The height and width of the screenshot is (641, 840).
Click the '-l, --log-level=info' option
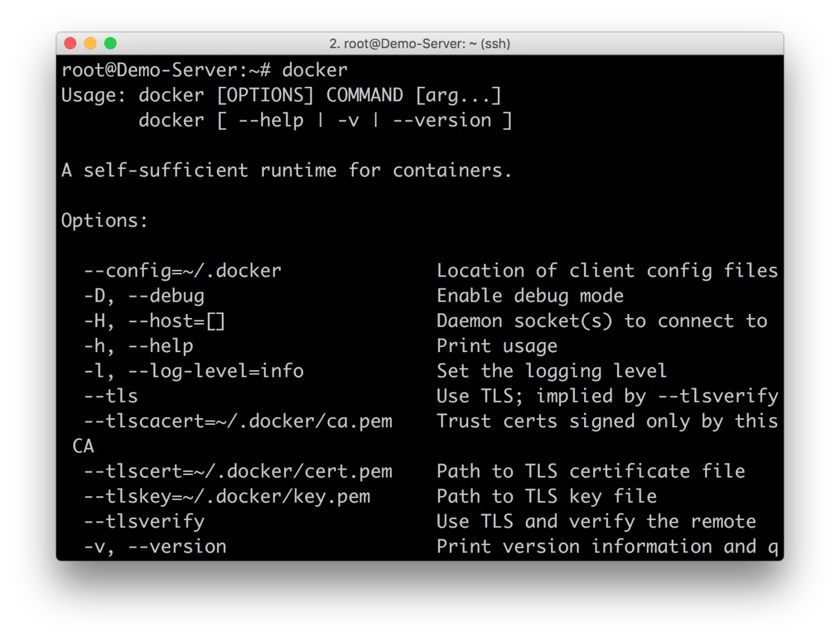coord(194,371)
